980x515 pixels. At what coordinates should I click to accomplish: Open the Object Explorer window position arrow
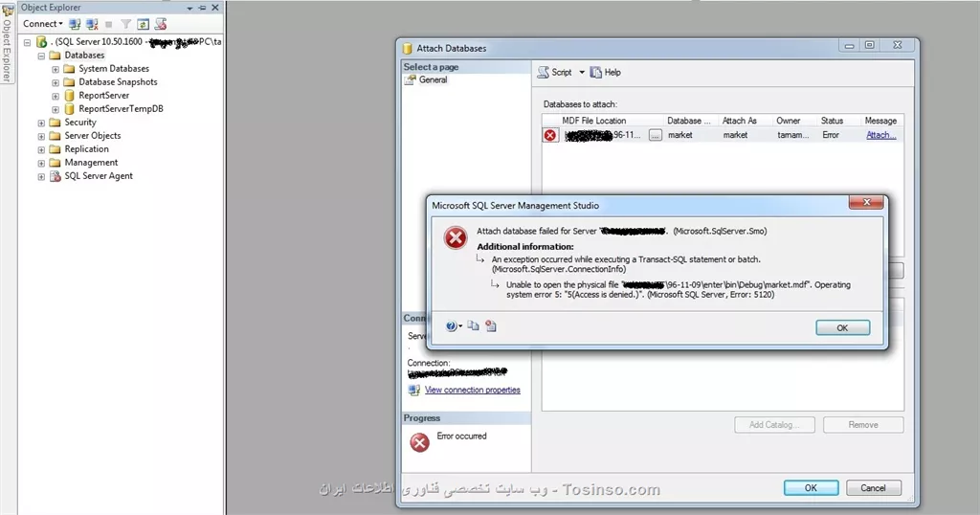[x=189, y=8]
